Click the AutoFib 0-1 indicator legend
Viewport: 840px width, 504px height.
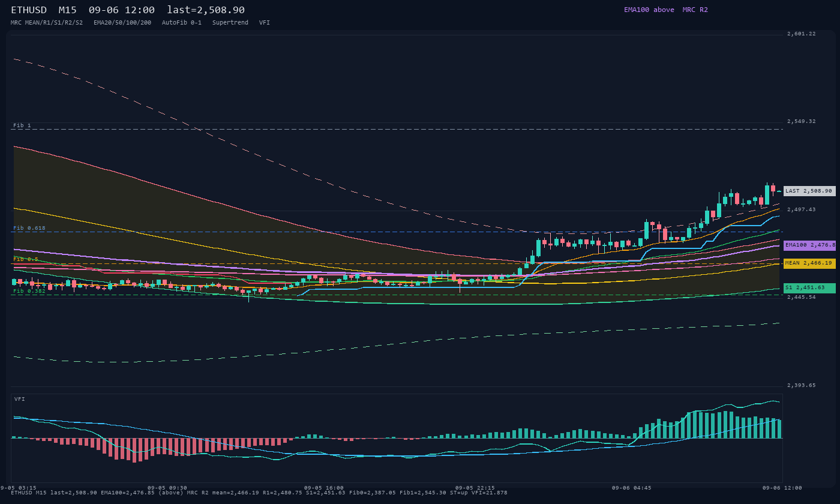click(x=182, y=23)
